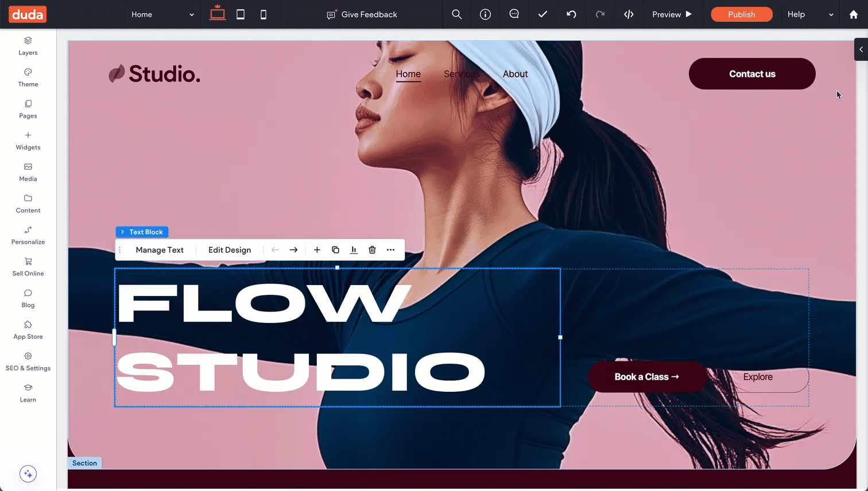Open the Theme settings

[28, 77]
